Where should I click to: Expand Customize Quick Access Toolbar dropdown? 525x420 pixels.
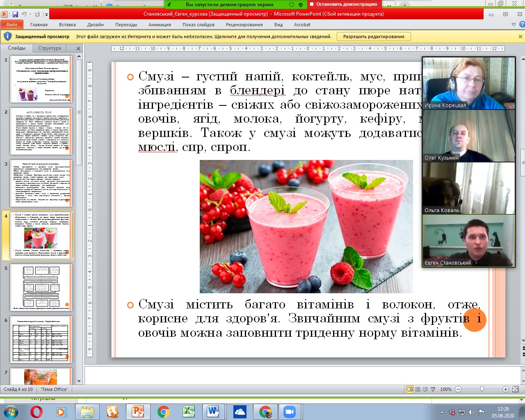pyautogui.click(x=46, y=15)
